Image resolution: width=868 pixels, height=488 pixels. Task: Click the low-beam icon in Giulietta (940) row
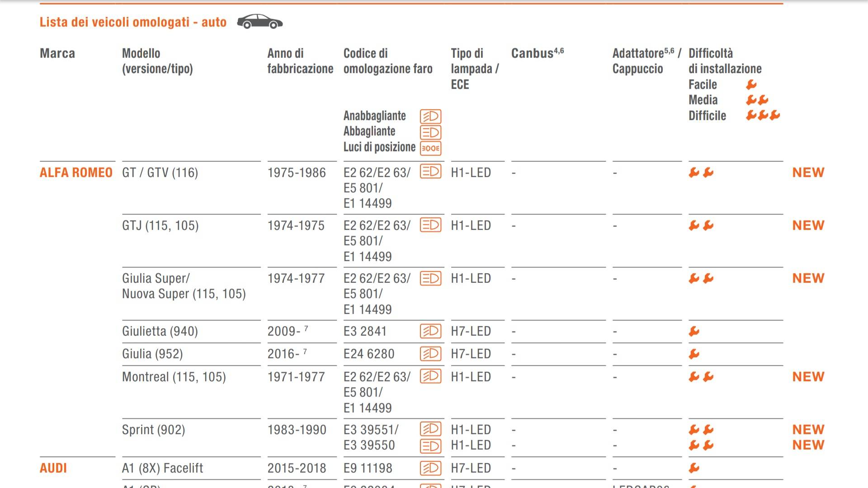tap(430, 331)
